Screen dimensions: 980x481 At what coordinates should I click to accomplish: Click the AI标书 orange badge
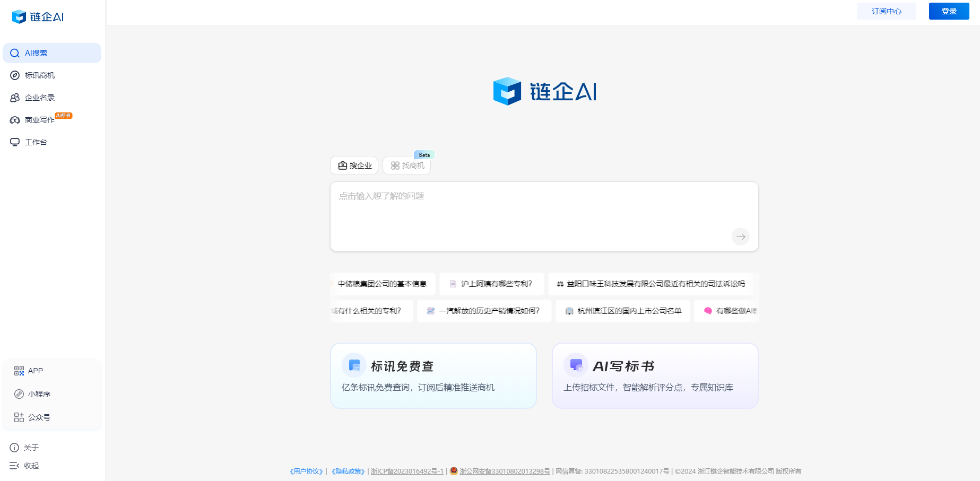[x=64, y=116]
